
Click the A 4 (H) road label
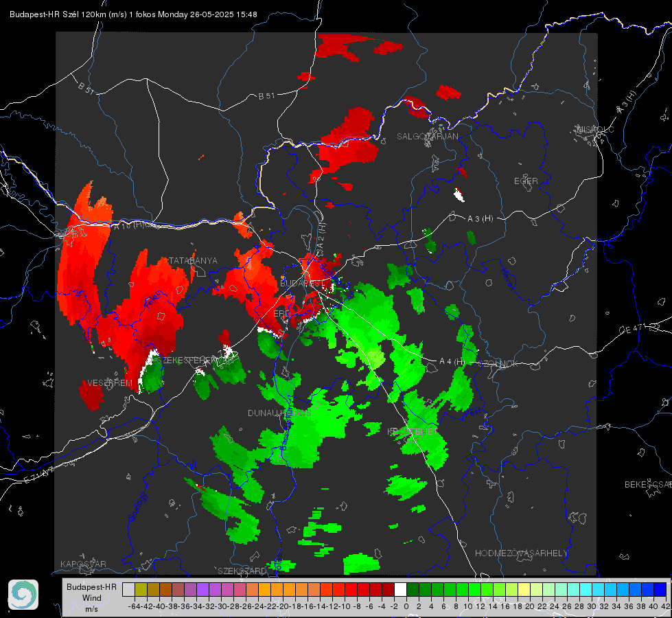point(452,362)
